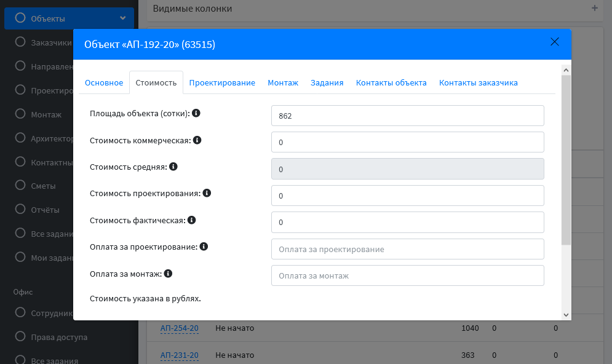
Task: Click the Площадь объекта field with 862
Action: 407,116
